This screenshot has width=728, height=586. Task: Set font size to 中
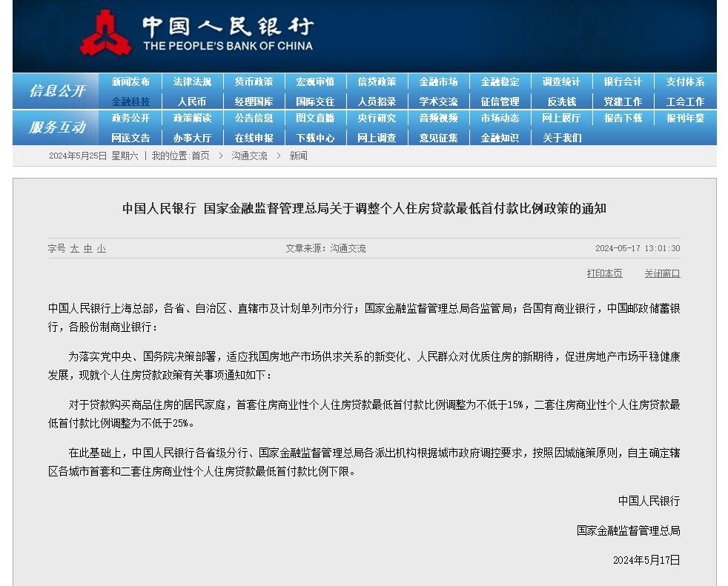pos(87,249)
